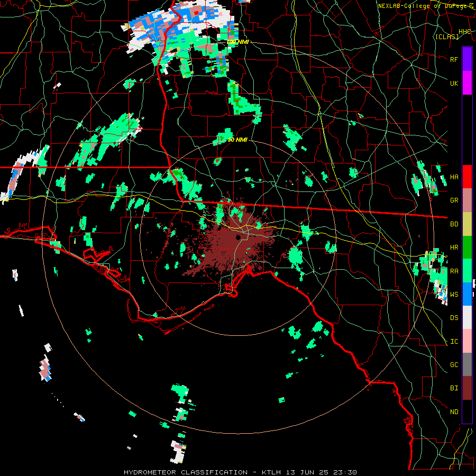Click the "BI" biological label
Viewport: 476px width, 476px height.
point(454,388)
